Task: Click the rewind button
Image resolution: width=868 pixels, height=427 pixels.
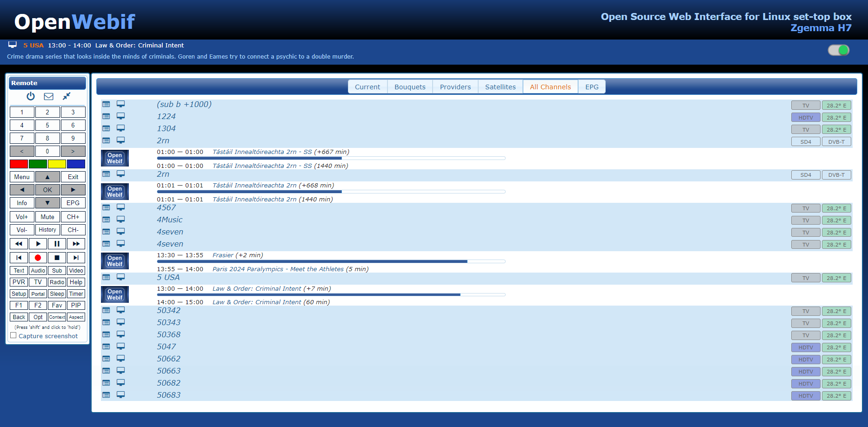Action: click(x=19, y=244)
